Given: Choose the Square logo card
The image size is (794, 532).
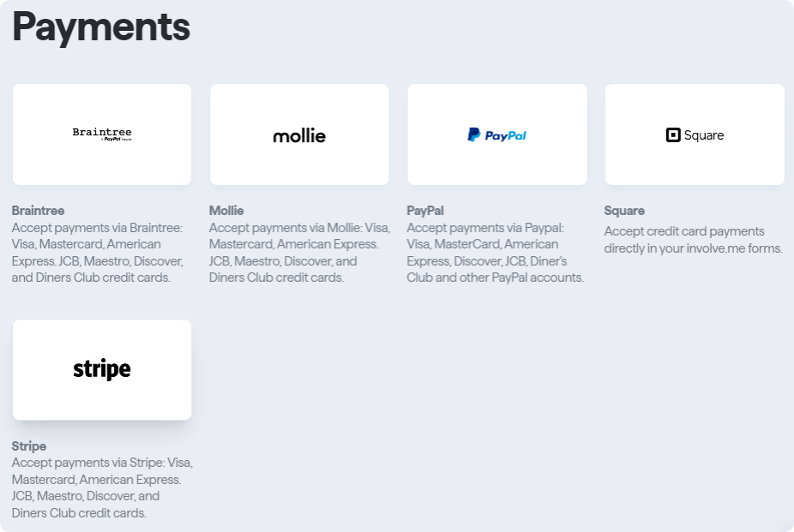Looking at the screenshot, I should pos(695,134).
